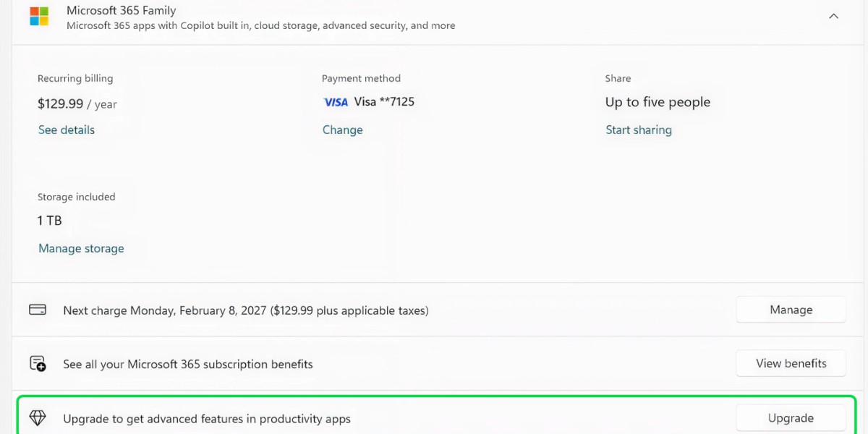Click Change payment method link
The width and height of the screenshot is (868, 434).
tap(343, 130)
